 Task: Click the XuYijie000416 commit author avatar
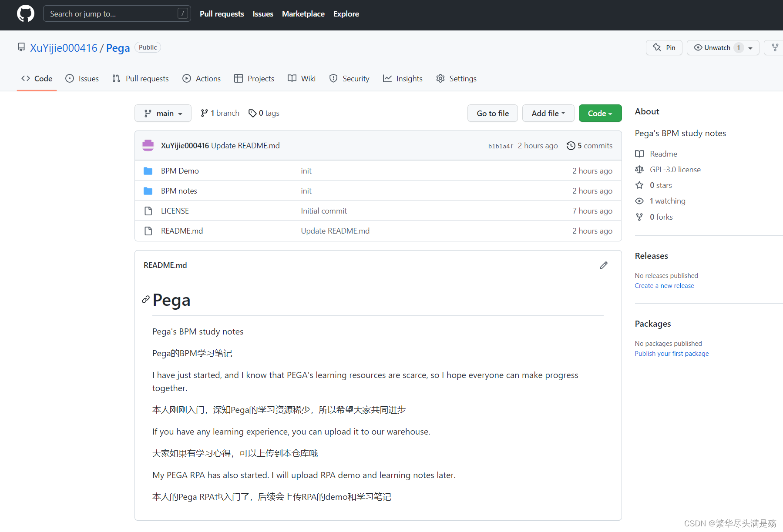pos(148,146)
